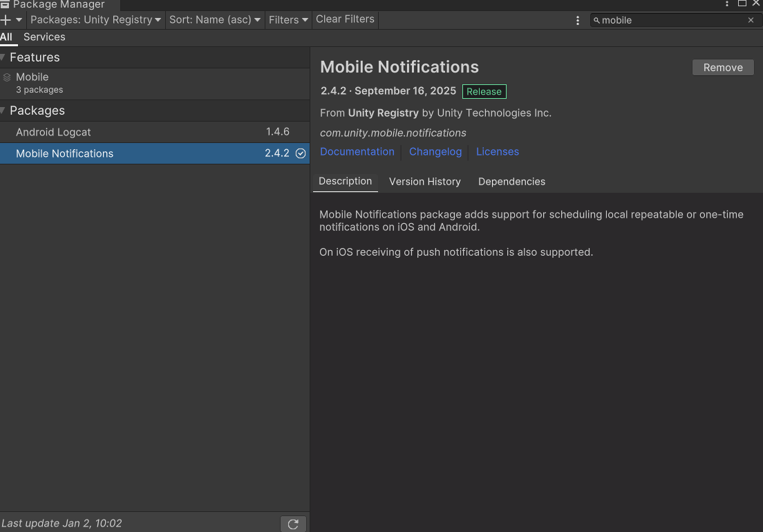
Task: Click 3 packages text under Mobile
Action: click(x=39, y=90)
